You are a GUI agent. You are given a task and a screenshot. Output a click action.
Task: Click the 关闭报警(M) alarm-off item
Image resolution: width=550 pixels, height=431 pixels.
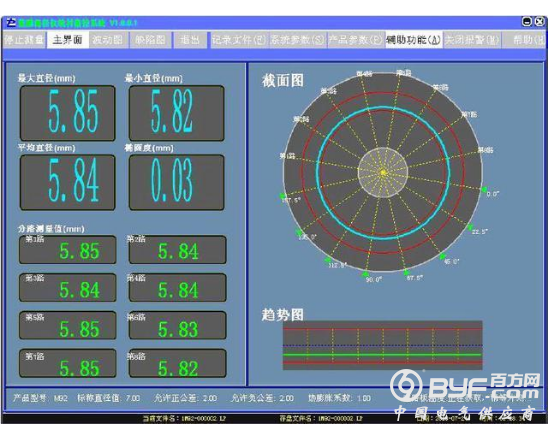[x=472, y=40]
